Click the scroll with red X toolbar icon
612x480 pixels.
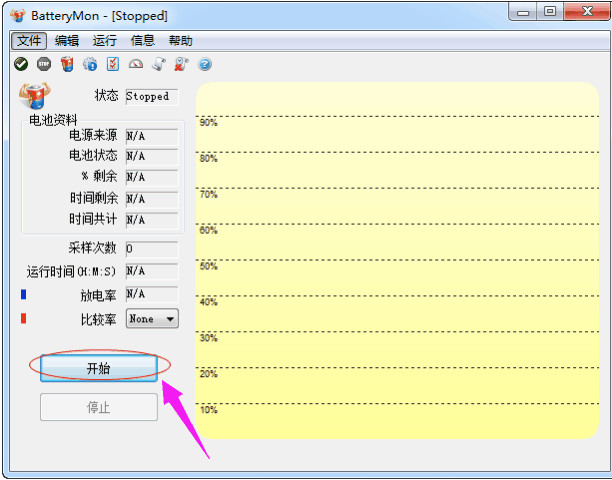click(182, 64)
